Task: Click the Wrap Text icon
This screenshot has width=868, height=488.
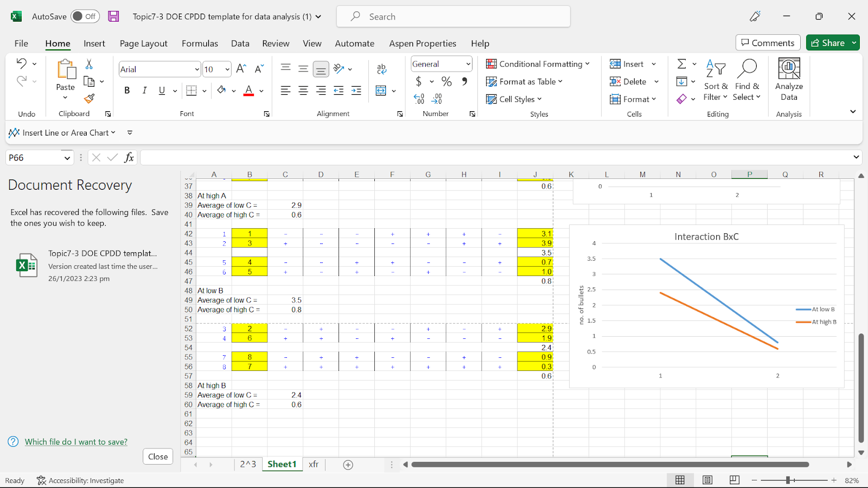Action: click(382, 69)
